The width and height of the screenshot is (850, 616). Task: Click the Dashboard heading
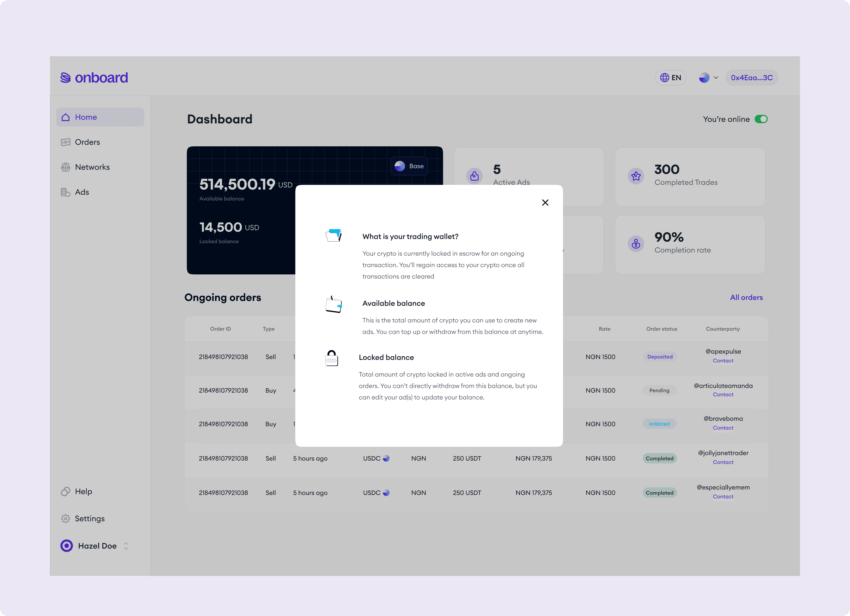220,119
